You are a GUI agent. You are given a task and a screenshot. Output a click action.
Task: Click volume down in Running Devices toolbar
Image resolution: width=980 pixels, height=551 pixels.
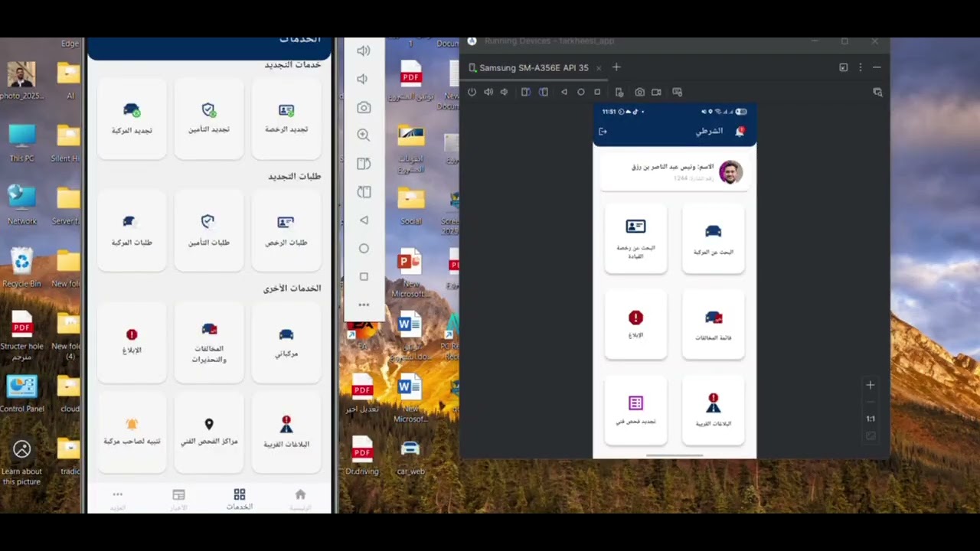coord(504,92)
